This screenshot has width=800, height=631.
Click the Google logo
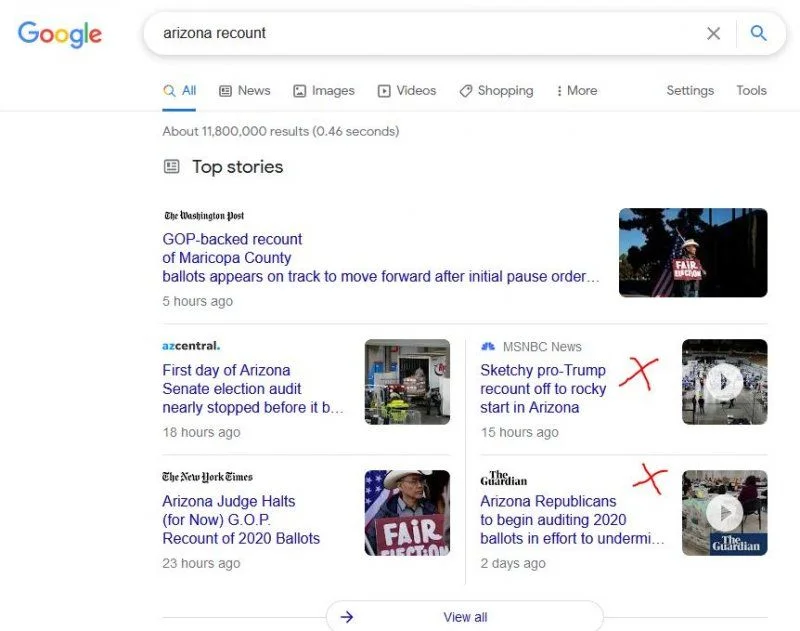click(x=60, y=34)
